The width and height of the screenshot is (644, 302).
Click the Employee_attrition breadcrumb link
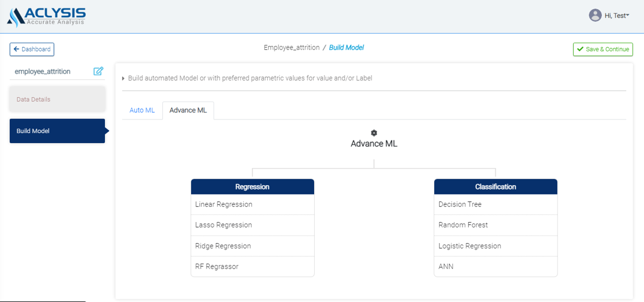(291, 48)
